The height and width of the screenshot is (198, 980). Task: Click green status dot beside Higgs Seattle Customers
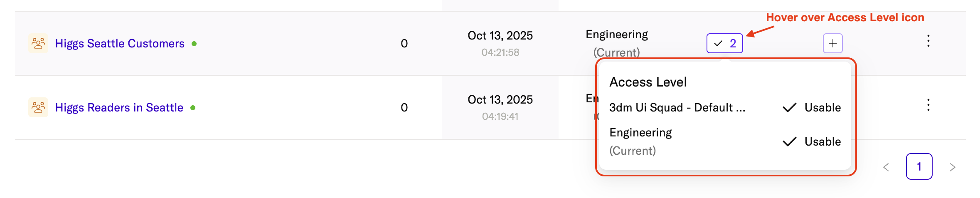tap(194, 43)
